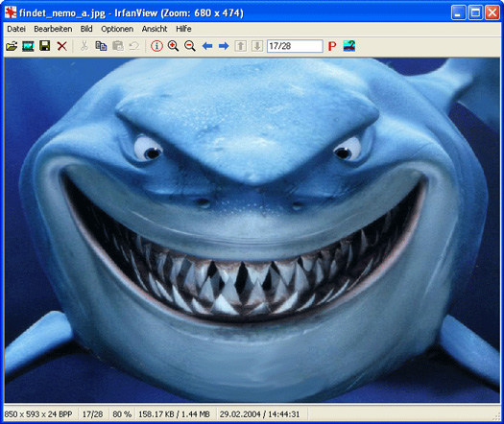Open the Datei menu
The image size is (504, 424).
coord(16,29)
